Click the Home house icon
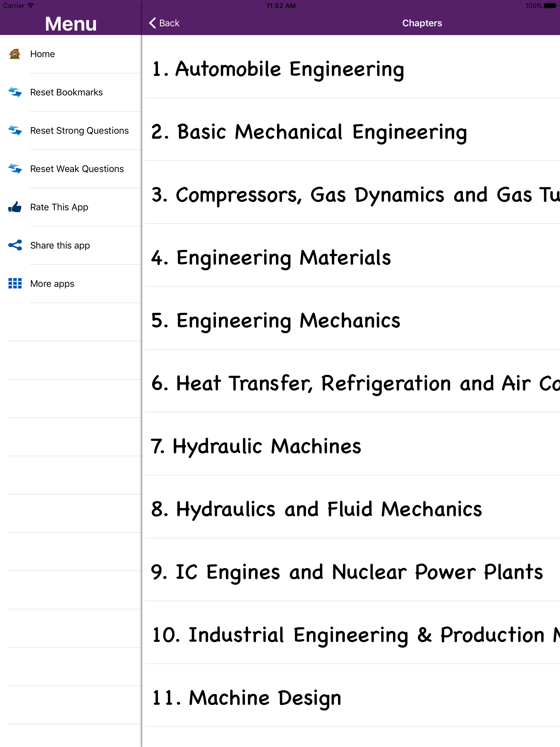Screen dimensions: 560x747 [15, 54]
